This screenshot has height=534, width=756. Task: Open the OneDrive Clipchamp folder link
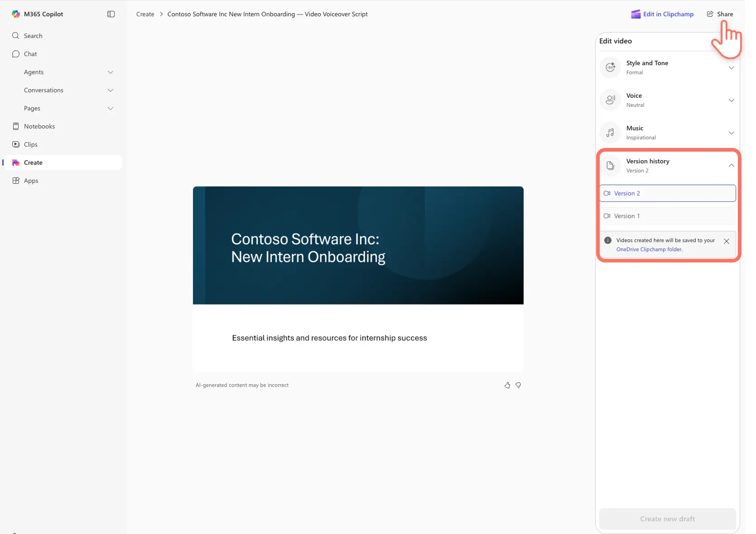pos(649,249)
